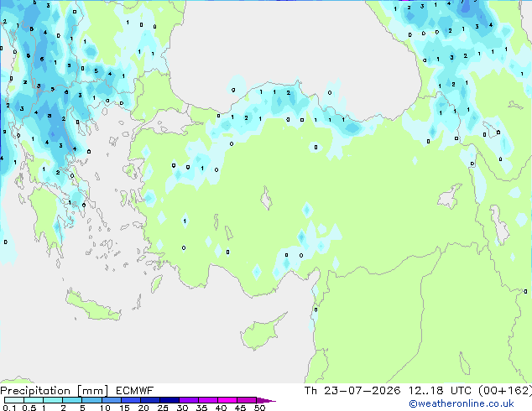Open the weatheronline.co.uk copyright link
Viewport: 532px width, 411px height.
[462, 403]
